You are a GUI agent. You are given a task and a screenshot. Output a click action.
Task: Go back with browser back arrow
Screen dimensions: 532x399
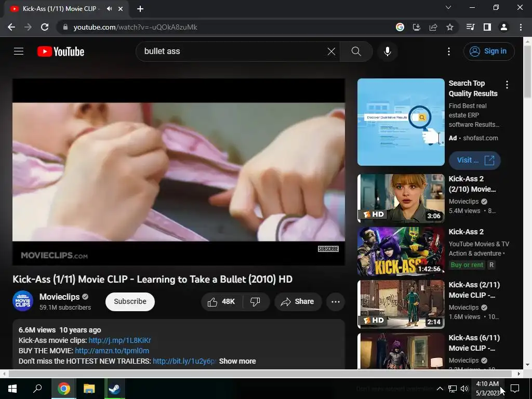point(11,27)
